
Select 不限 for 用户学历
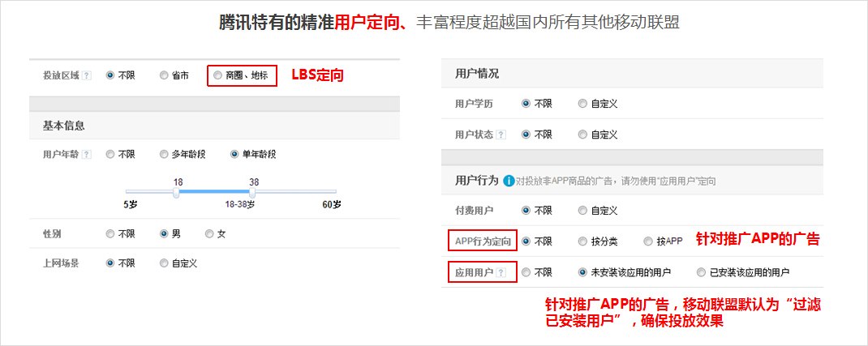[x=526, y=104]
